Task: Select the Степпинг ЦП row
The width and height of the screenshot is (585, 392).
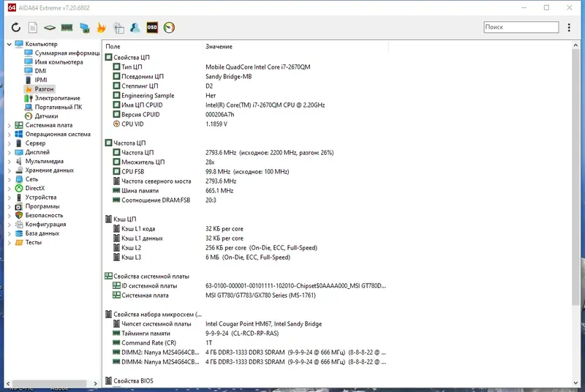Action: pyautogui.click(x=245, y=86)
